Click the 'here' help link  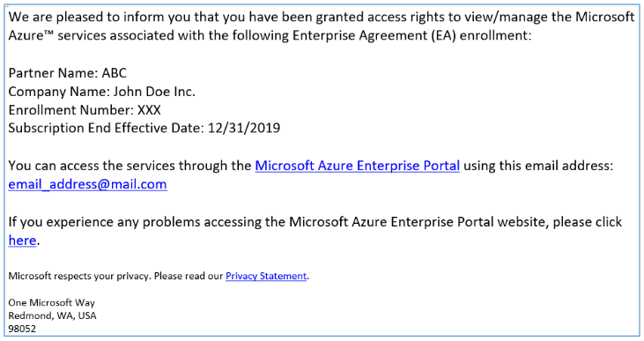(x=22, y=241)
